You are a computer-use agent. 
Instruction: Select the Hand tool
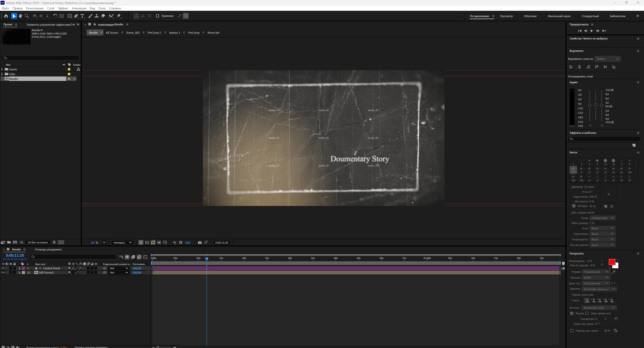pos(20,16)
